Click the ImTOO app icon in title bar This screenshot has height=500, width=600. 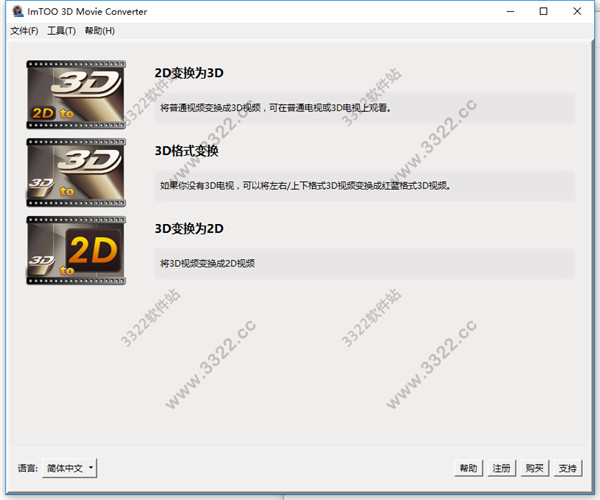[x=18, y=11]
